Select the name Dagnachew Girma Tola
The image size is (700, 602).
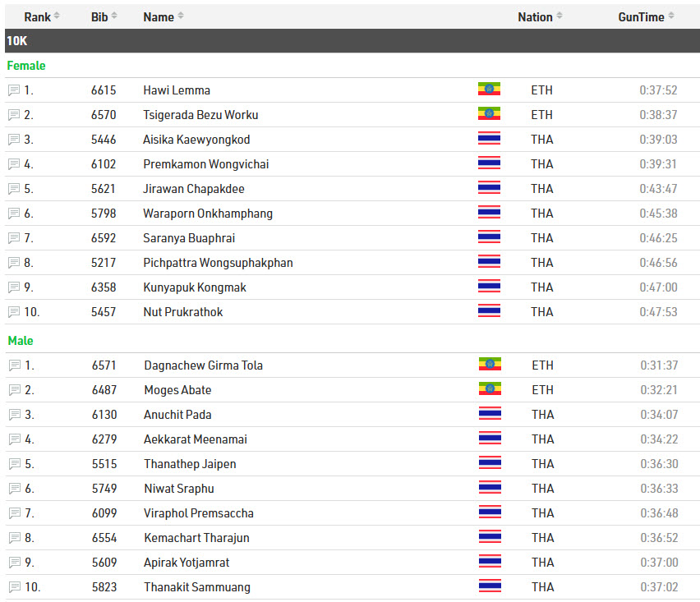[203, 365]
